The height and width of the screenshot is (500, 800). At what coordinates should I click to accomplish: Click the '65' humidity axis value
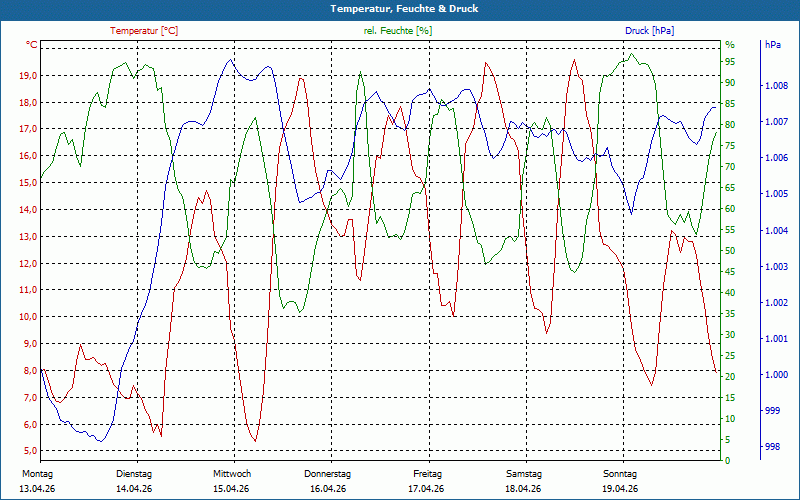coord(730,188)
